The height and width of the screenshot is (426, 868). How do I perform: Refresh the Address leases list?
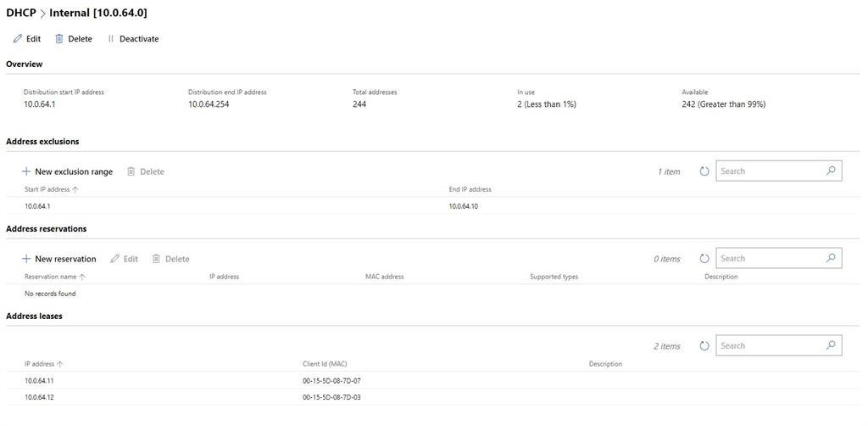(704, 345)
